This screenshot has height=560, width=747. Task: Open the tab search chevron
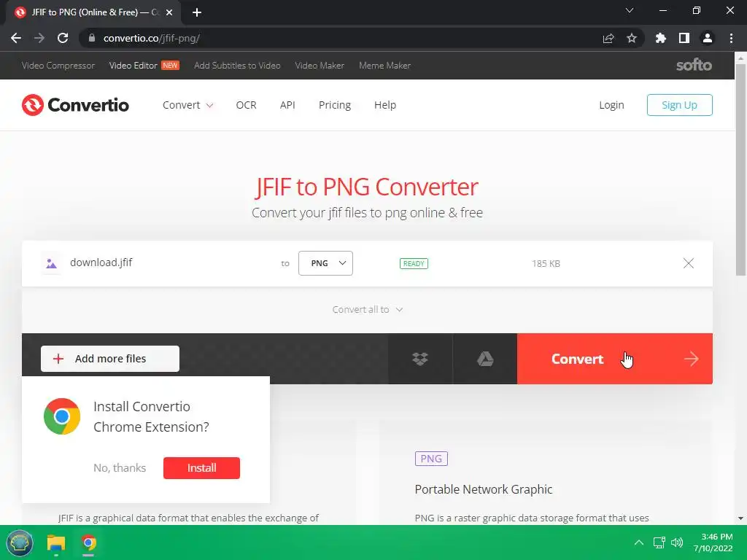pos(630,10)
